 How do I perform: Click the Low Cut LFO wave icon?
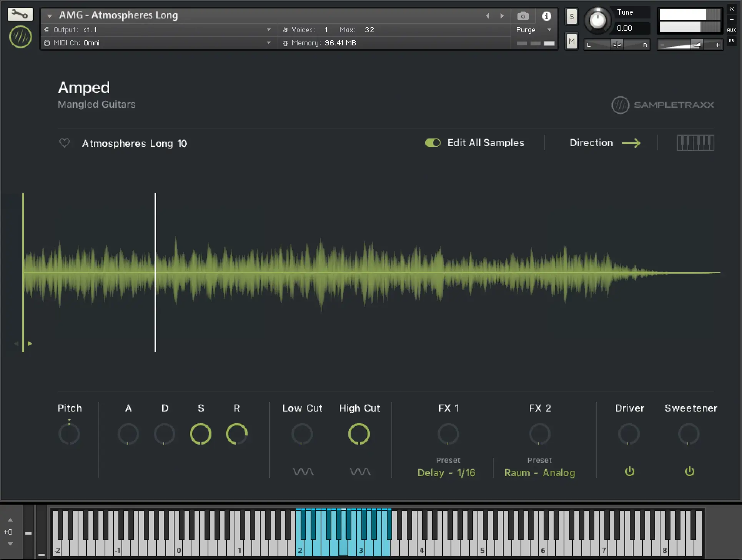tap(303, 472)
